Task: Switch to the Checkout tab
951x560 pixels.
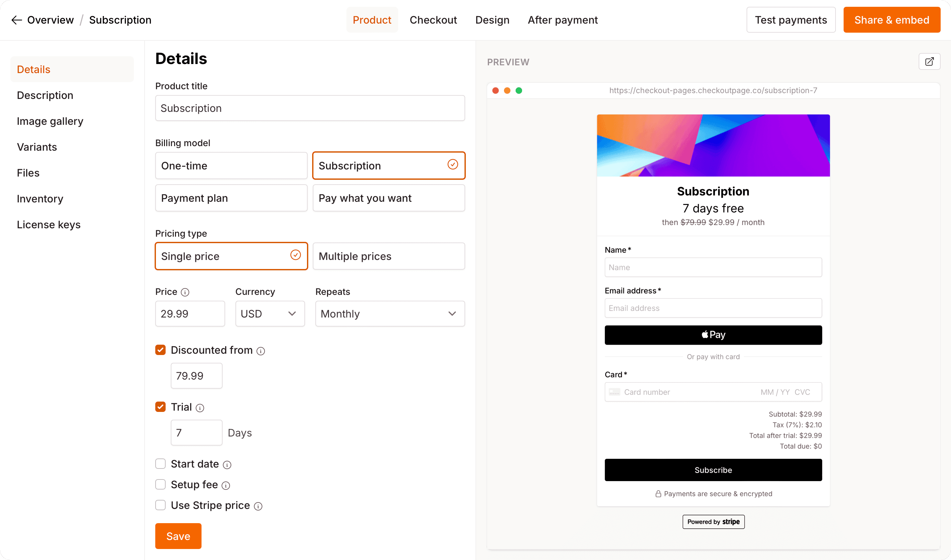Action: pyautogui.click(x=433, y=20)
